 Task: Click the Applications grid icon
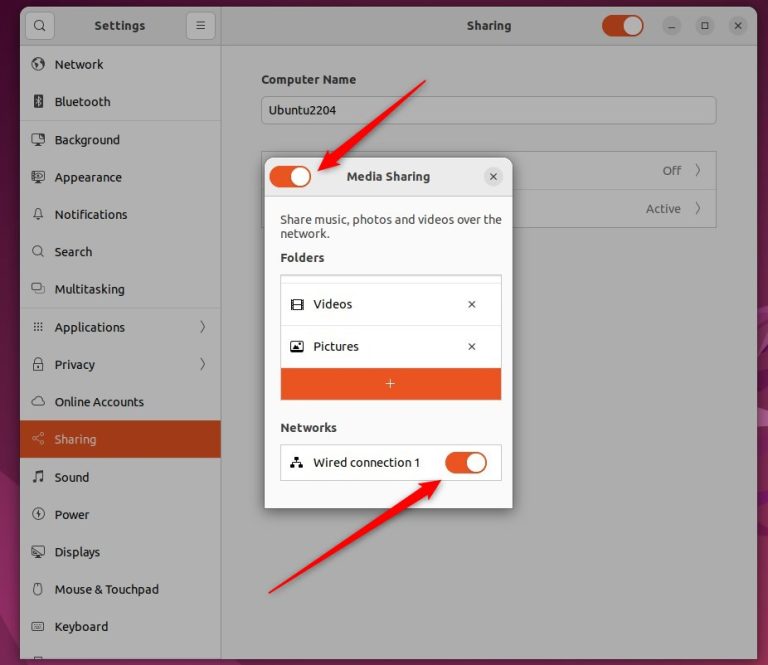[38, 327]
